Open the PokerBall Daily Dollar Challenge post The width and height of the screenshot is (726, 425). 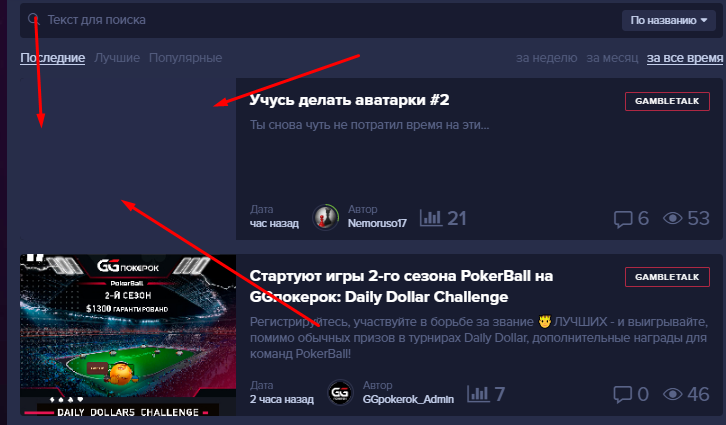(x=401, y=286)
